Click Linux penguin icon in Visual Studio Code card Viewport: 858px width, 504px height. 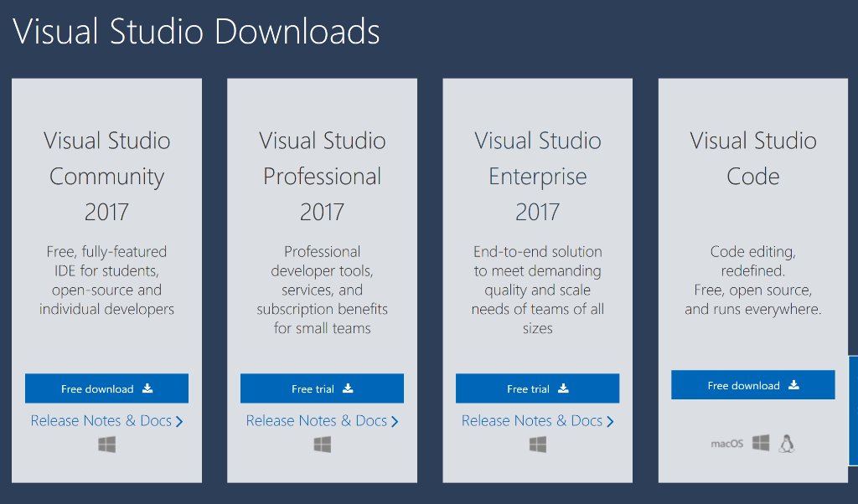787,444
